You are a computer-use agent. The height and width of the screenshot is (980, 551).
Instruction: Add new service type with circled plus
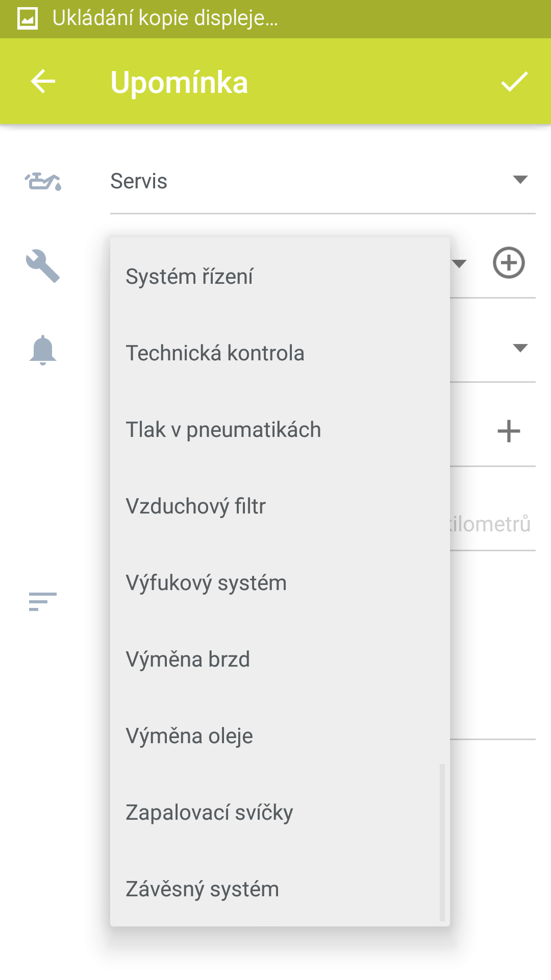[509, 263]
